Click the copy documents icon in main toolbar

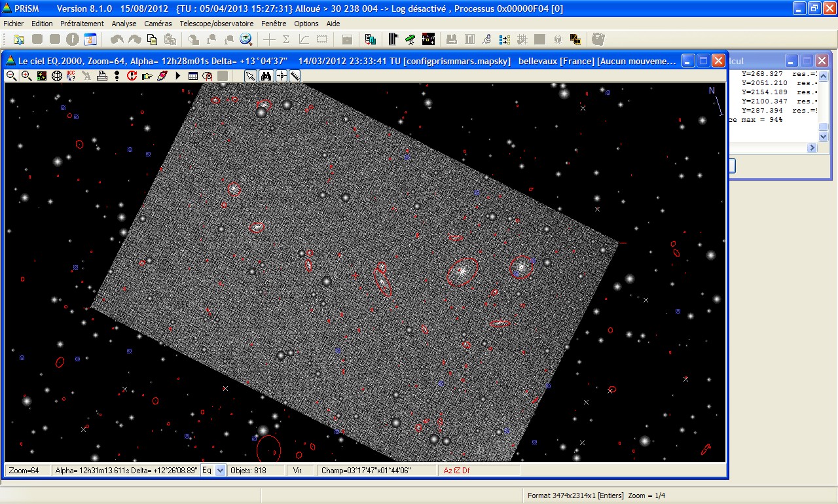pos(153,39)
